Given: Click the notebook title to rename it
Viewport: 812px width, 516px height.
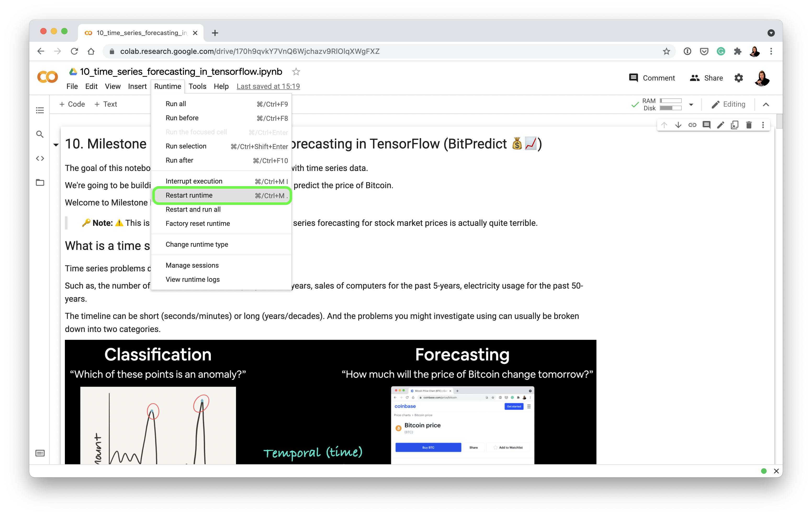Looking at the screenshot, I should (181, 71).
